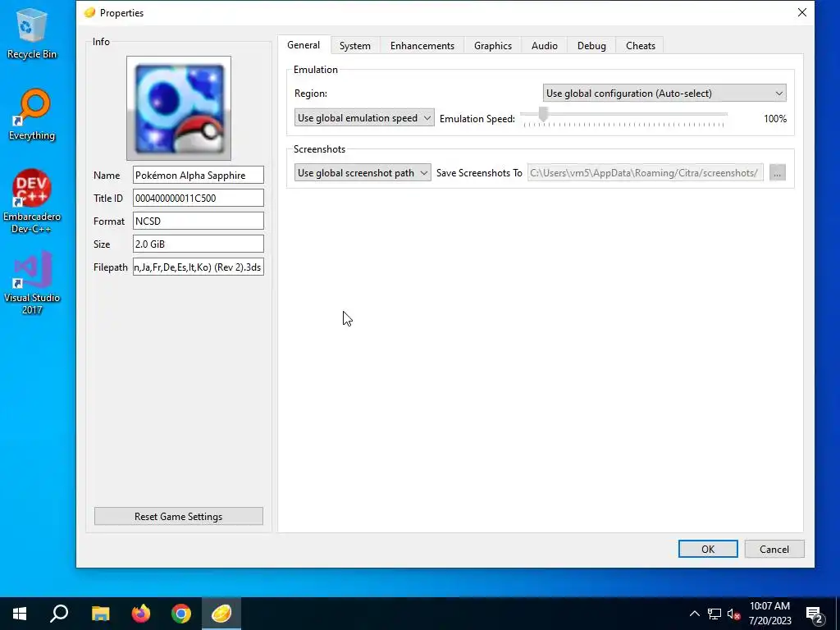Viewport: 840px width, 630px height.
Task: Click the taskbar search magnifier icon
Action: pyautogui.click(x=59, y=614)
